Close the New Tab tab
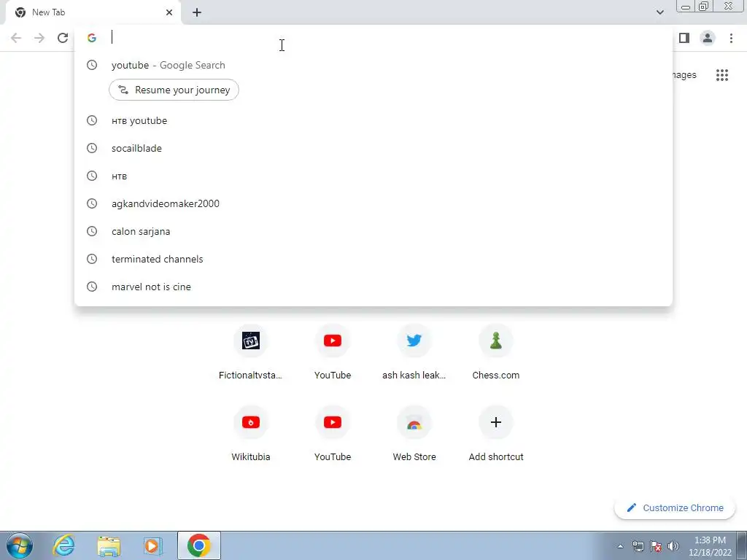 tap(169, 12)
